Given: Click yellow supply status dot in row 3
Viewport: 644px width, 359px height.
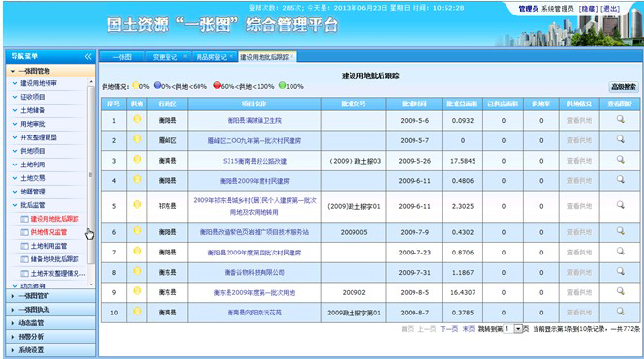Looking at the screenshot, I should tap(138, 160).
